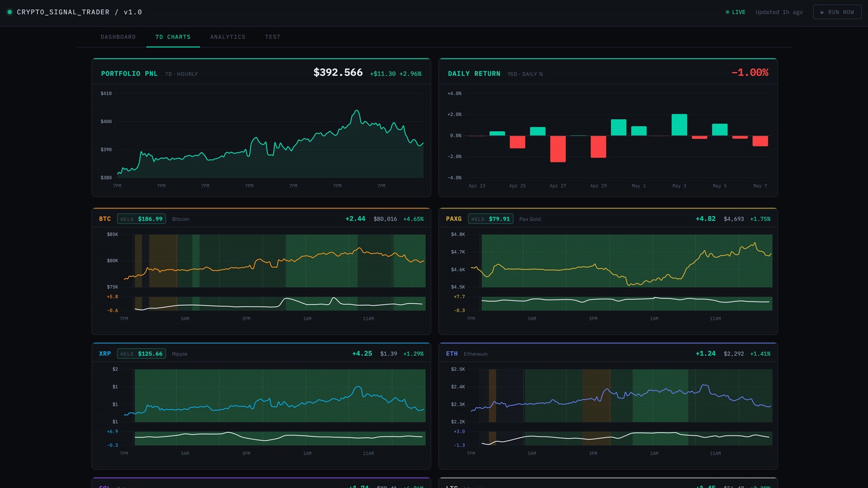Click the PORTFOLIO PNL card title

129,74
